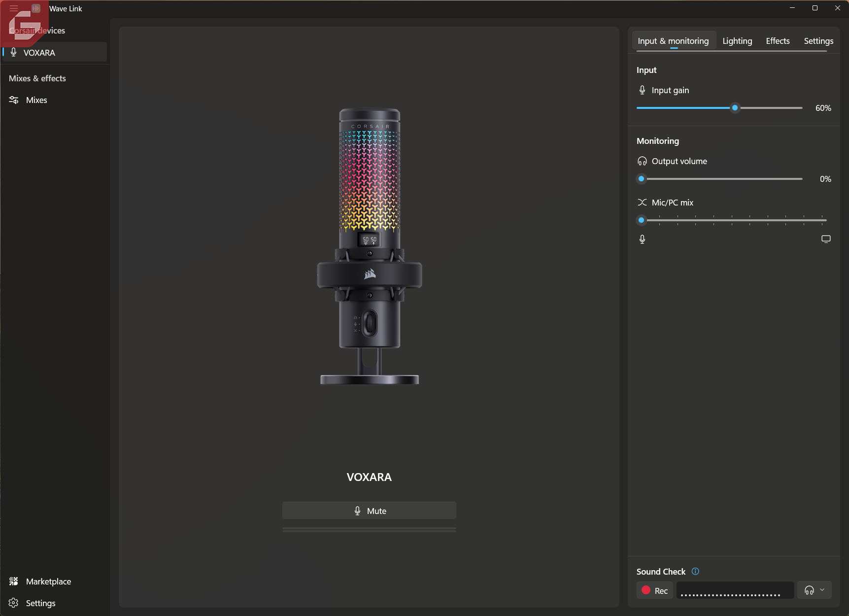Click the Mixes & effects heading
The height and width of the screenshot is (616, 849).
pyautogui.click(x=37, y=78)
